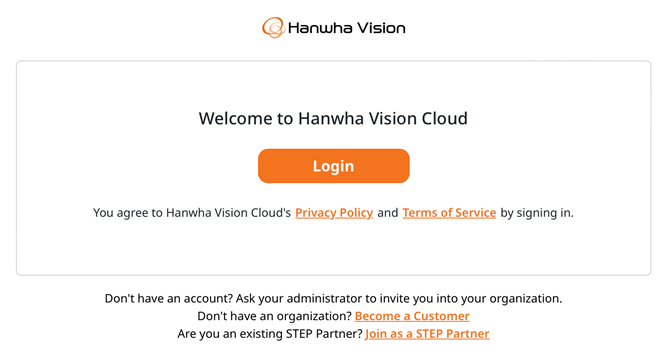669x363 pixels.
Task: Click the word 'and' between the policy links
Action: coord(388,213)
